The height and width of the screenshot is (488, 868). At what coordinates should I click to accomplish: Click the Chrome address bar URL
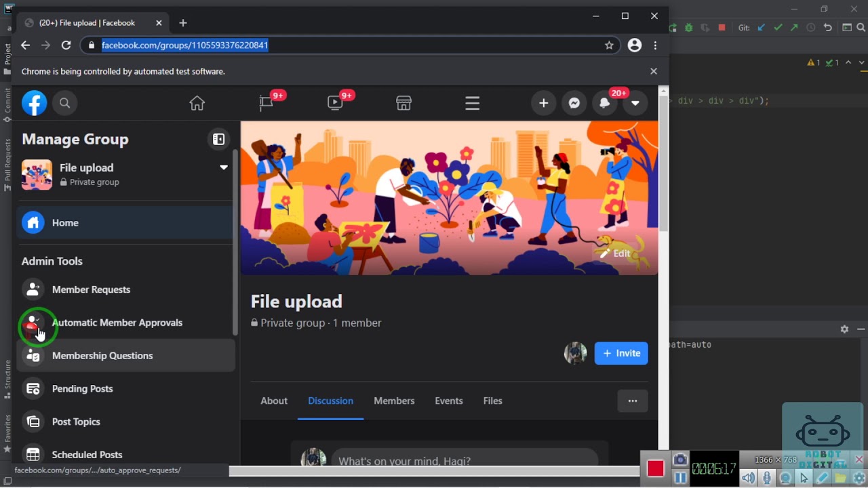pyautogui.click(x=185, y=45)
